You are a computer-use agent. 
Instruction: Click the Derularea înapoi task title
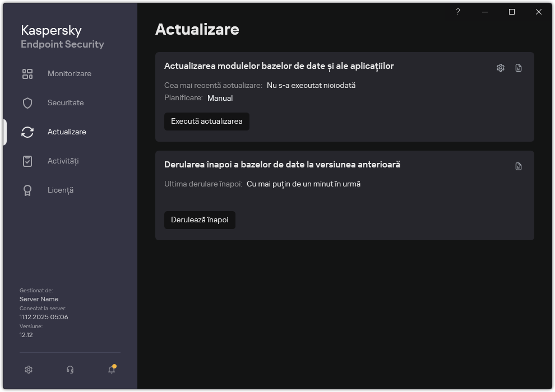pos(282,165)
